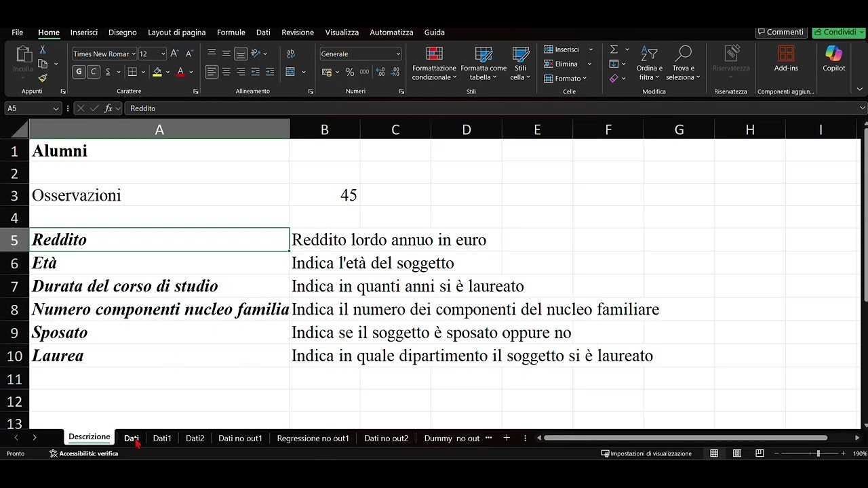
Task: Click the Borders icon
Action: [132, 72]
